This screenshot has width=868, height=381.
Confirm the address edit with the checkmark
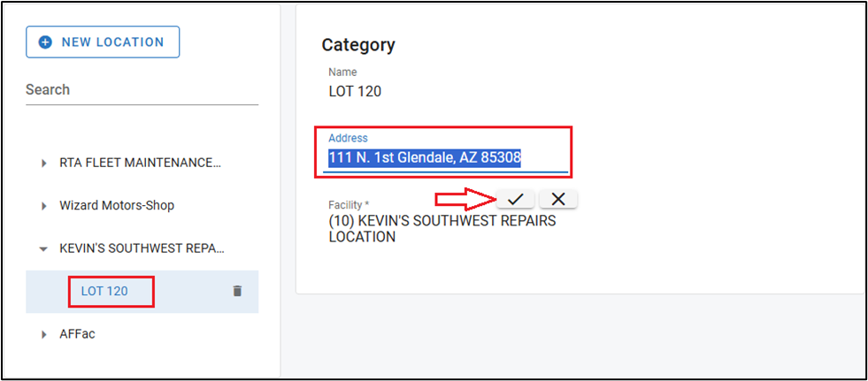(x=515, y=199)
